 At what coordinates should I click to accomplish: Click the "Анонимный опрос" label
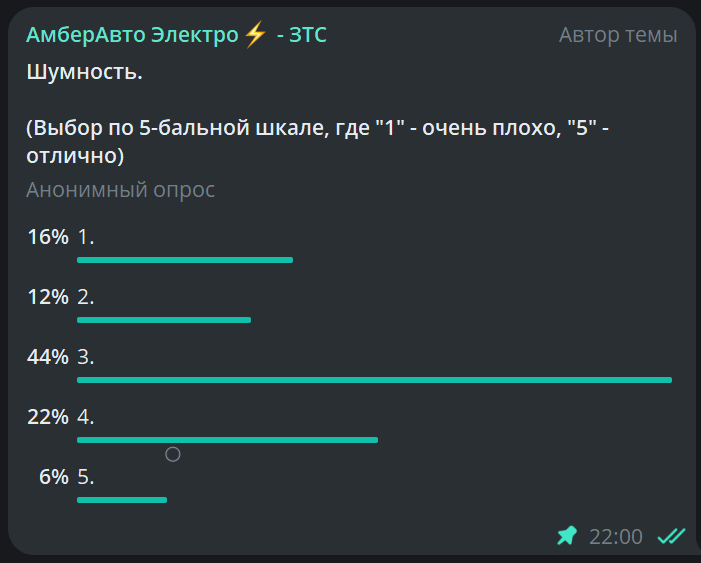point(120,190)
